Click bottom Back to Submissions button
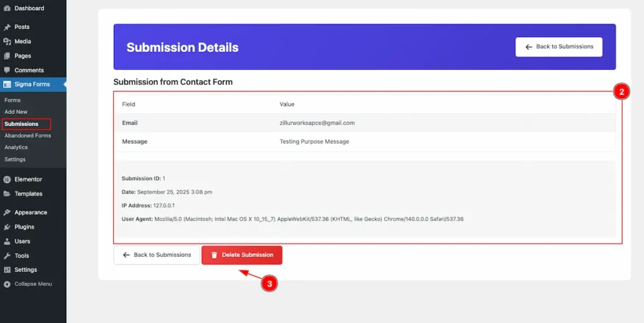Viewport: 644px width, 323px height. tap(157, 255)
